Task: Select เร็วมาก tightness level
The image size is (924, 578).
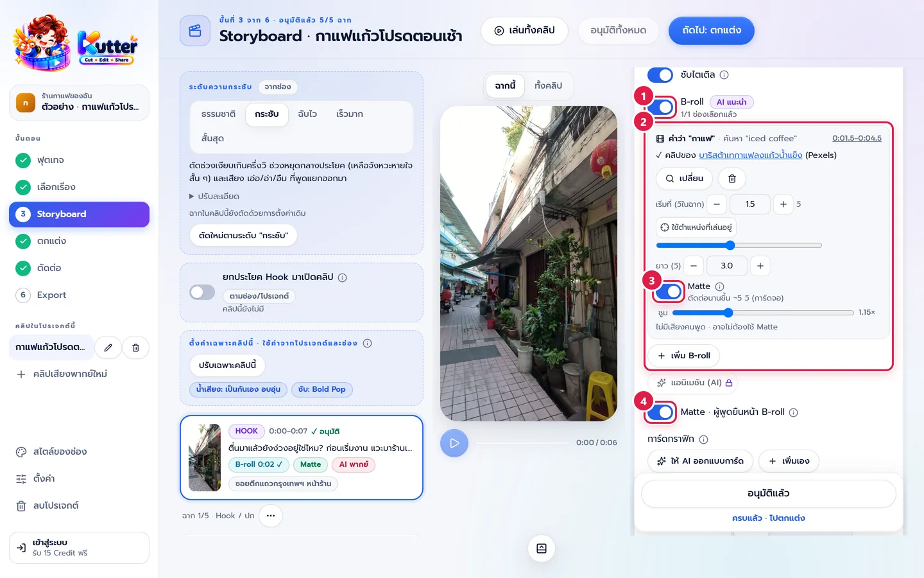Action: point(350,114)
